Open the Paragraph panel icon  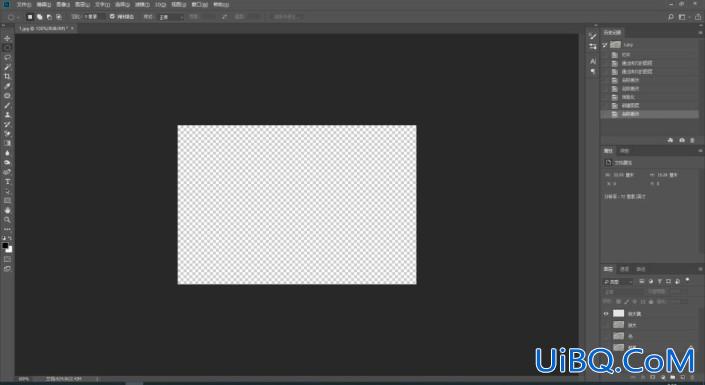tap(593, 71)
